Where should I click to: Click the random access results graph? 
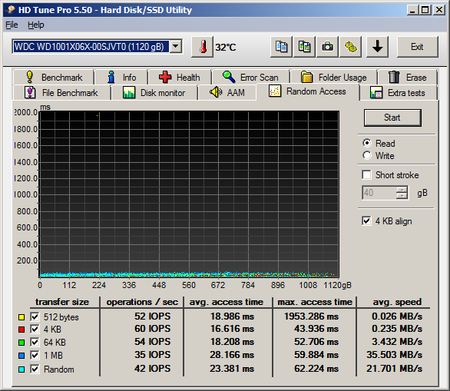(x=189, y=194)
